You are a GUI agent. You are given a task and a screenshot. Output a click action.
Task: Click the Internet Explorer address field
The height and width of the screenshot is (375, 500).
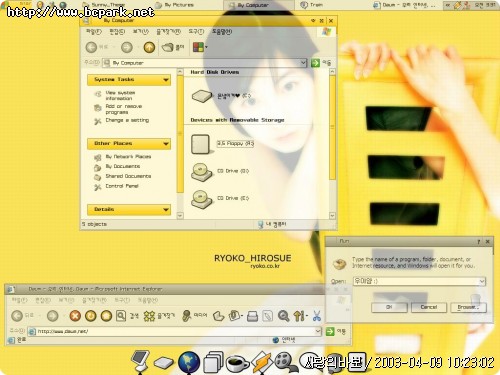coord(176,331)
